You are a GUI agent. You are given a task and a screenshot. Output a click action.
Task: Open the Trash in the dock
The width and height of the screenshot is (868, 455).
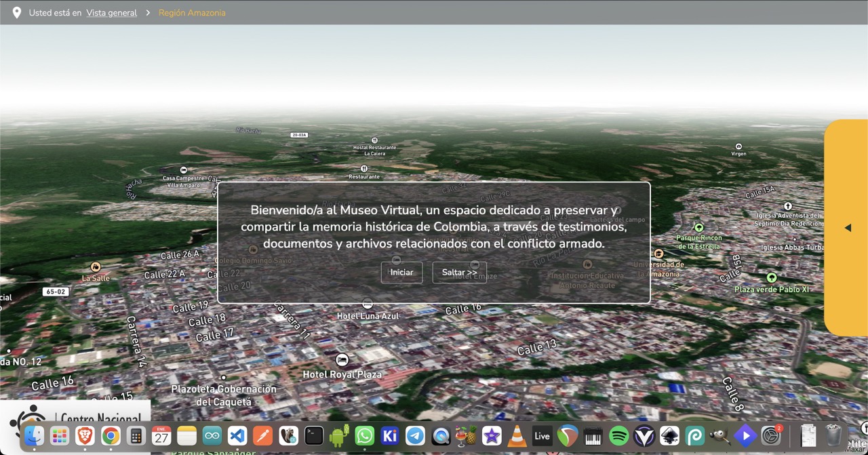click(x=833, y=436)
